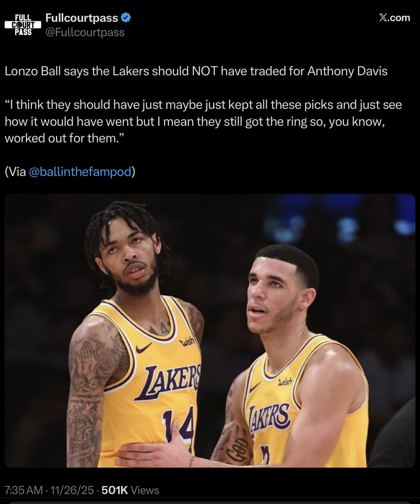Click the 11/26/25 post date

(72, 490)
